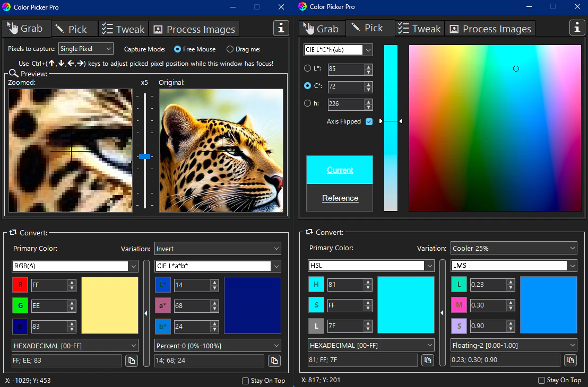Click the Current color button
The height and width of the screenshot is (387, 588).
339,170
